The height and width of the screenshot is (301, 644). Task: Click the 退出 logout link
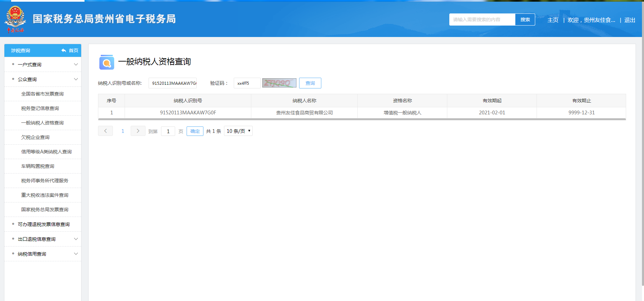point(630,20)
